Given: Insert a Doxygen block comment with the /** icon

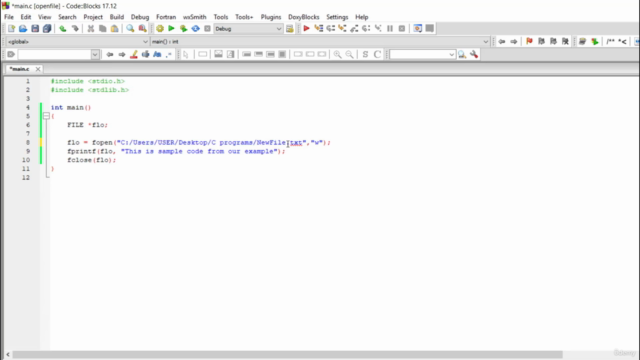Looking at the screenshot, I should [611, 42].
